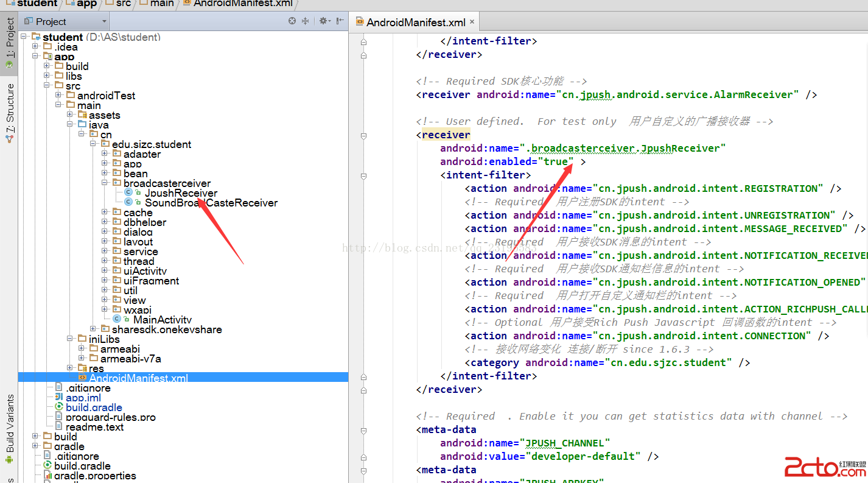The image size is (868, 483).
Task: Open the Project panel settings gear
Action: (x=323, y=21)
